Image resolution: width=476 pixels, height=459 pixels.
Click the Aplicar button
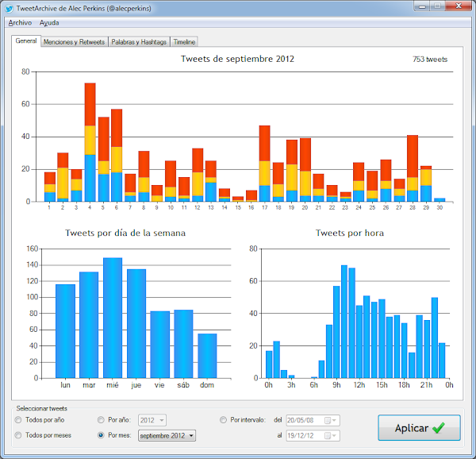(419, 428)
